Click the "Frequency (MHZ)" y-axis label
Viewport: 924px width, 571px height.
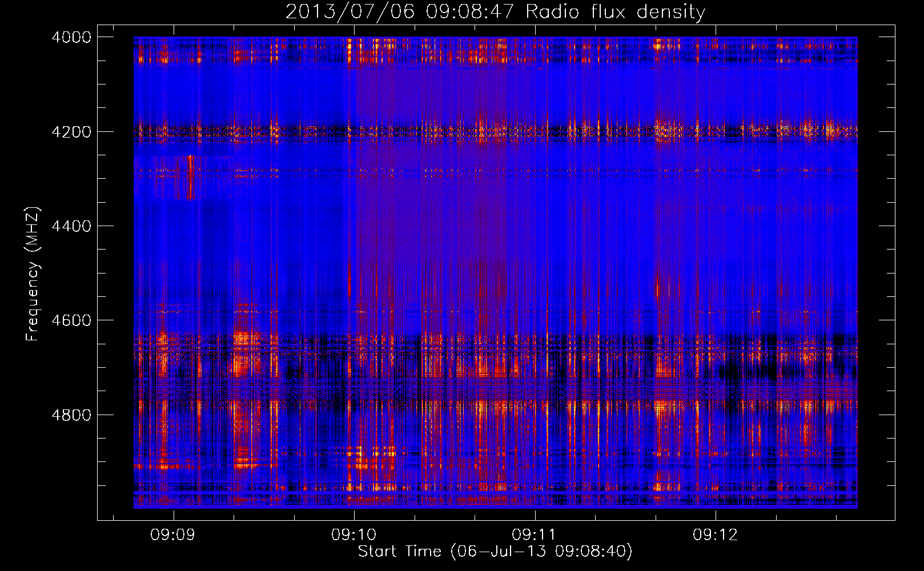point(33,274)
